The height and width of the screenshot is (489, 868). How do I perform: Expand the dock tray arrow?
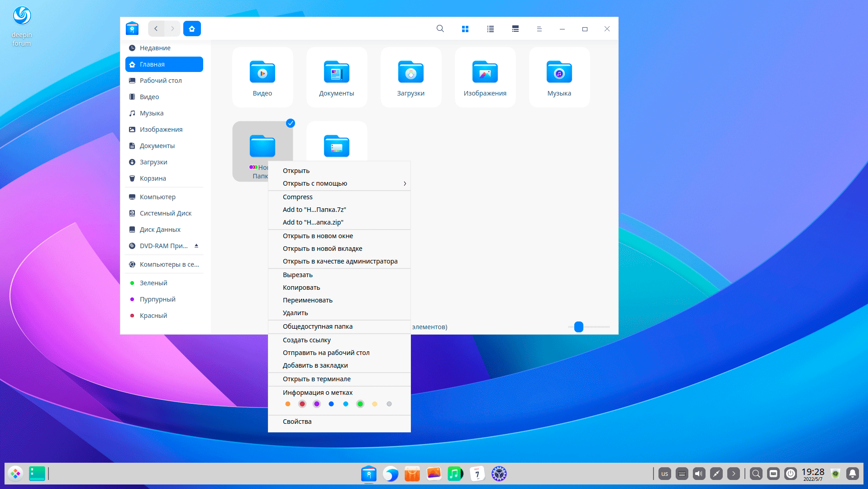(x=734, y=474)
